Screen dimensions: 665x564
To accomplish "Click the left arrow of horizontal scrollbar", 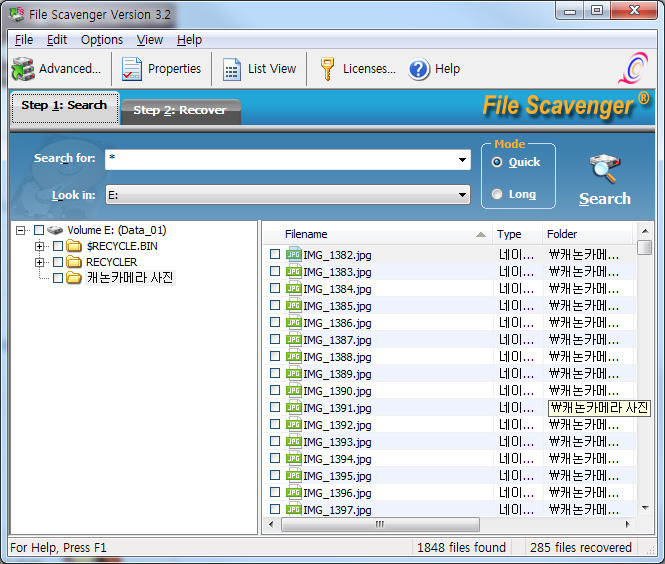I will 271,525.
